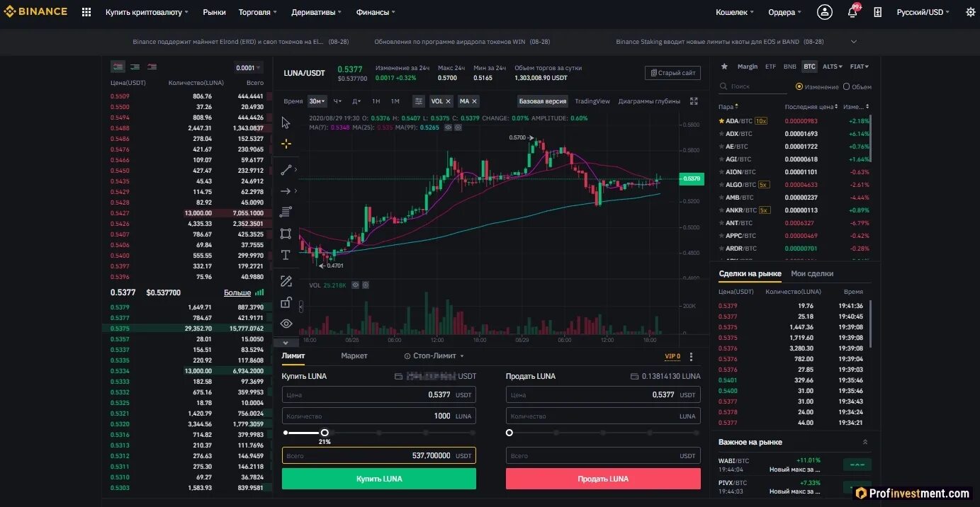Switch to the Лимит order tab
The width and height of the screenshot is (980, 507).
tap(293, 356)
